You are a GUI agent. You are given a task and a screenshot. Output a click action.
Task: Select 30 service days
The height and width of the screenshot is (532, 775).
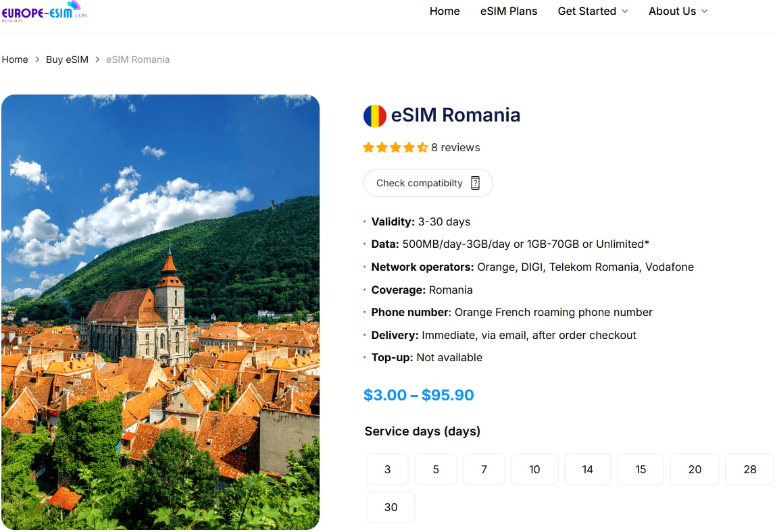pyautogui.click(x=390, y=506)
